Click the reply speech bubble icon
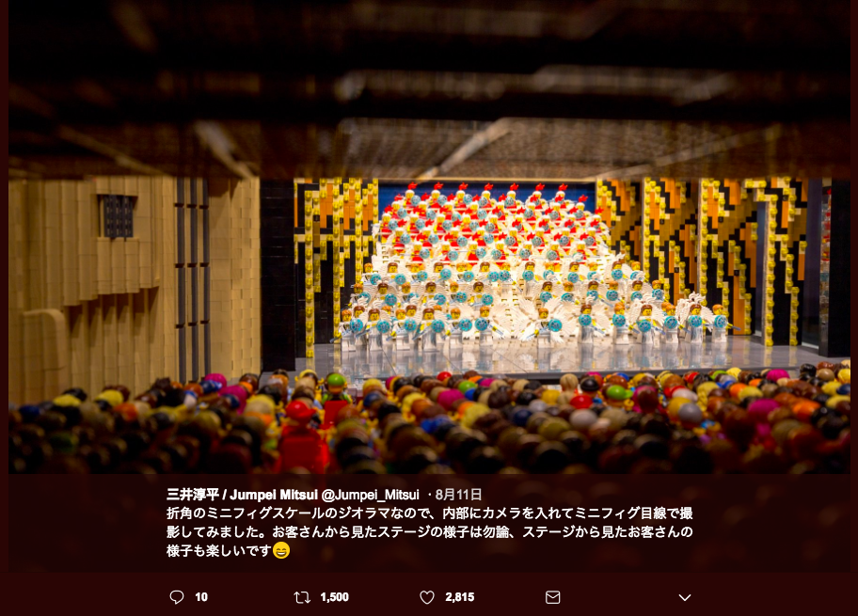Image resolution: width=858 pixels, height=616 pixels. pos(176,597)
